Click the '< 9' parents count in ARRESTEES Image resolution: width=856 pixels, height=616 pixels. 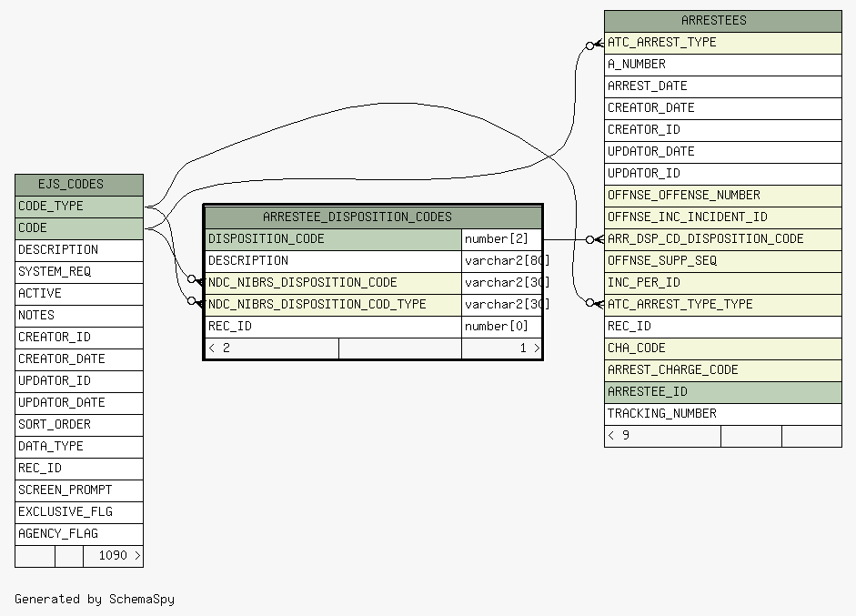663,436
